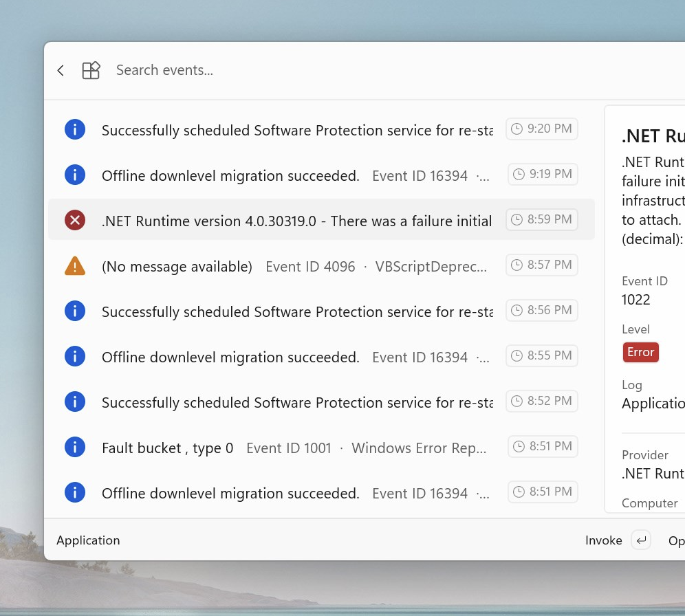
Task: Click the 8:51 PM tag on the Fault bucket row
Action: (x=543, y=447)
